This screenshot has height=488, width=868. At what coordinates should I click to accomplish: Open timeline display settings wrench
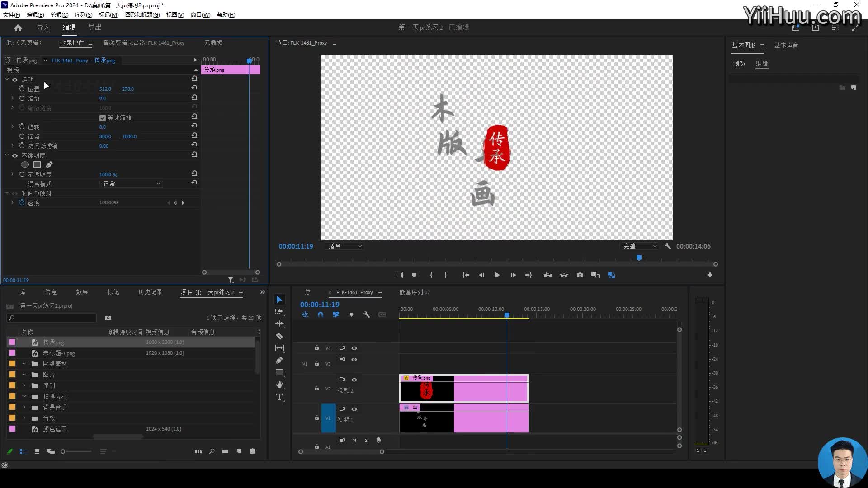coord(367,314)
